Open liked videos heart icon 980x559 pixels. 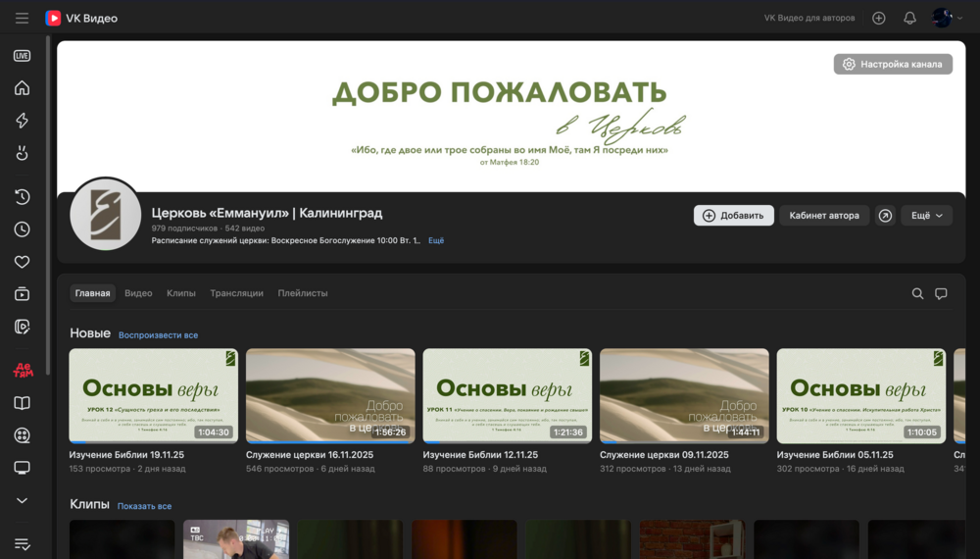coord(22,262)
